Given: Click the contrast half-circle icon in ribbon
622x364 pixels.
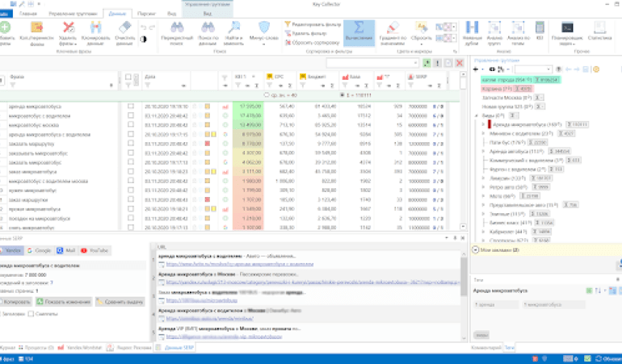Looking at the screenshot, I should (143, 40).
